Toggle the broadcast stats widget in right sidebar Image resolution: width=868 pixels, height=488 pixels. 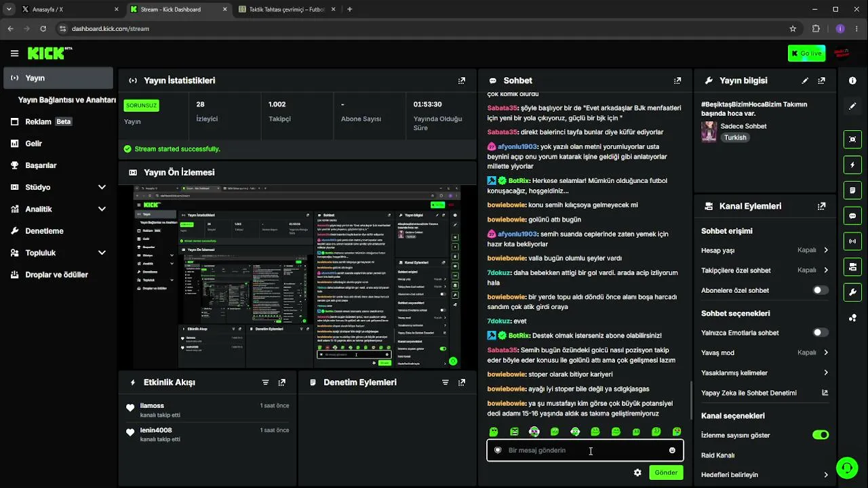tap(852, 241)
